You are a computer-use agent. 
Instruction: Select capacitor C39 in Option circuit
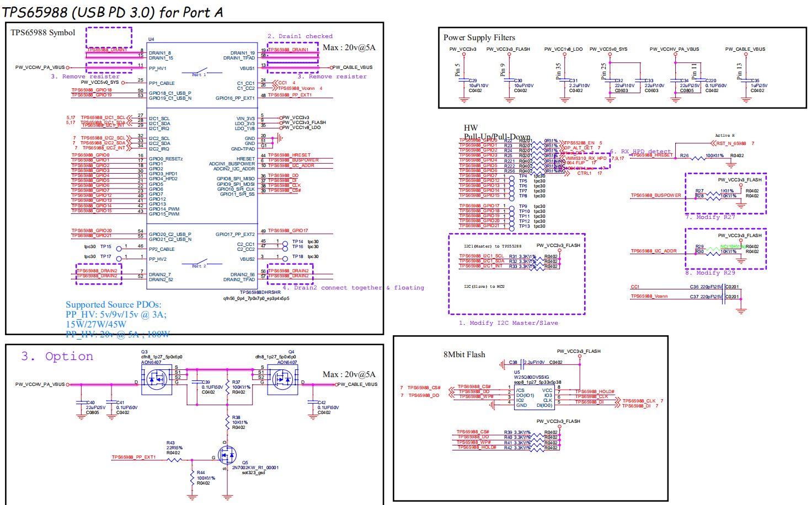point(197,382)
